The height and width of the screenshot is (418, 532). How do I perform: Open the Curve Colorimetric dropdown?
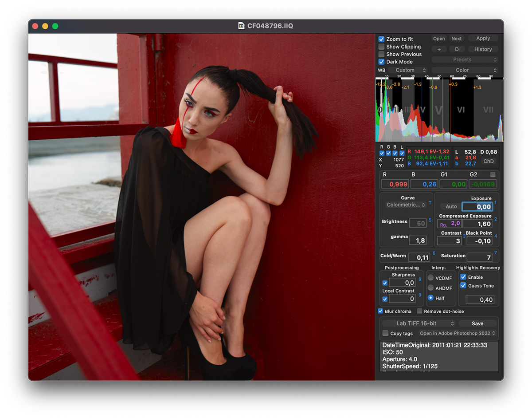pos(406,205)
